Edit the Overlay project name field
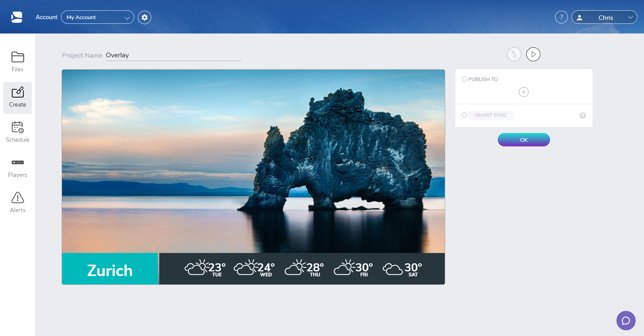Image resolution: width=644 pixels, height=336 pixels. click(x=173, y=55)
